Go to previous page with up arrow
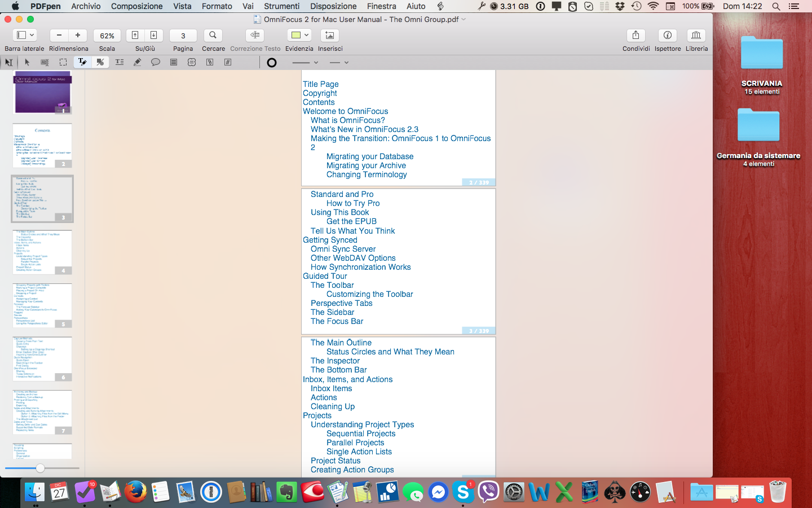 click(x=135, y=35)
